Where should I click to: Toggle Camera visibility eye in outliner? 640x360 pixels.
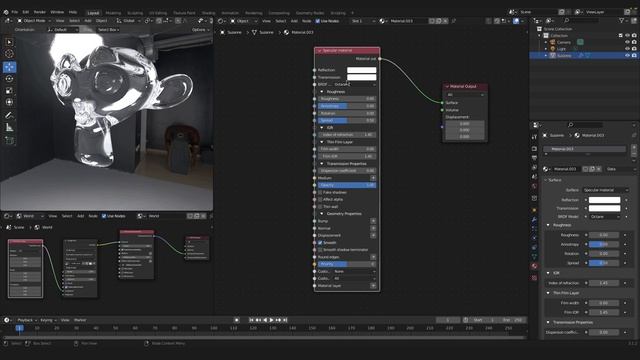click(x=627, y=42)
